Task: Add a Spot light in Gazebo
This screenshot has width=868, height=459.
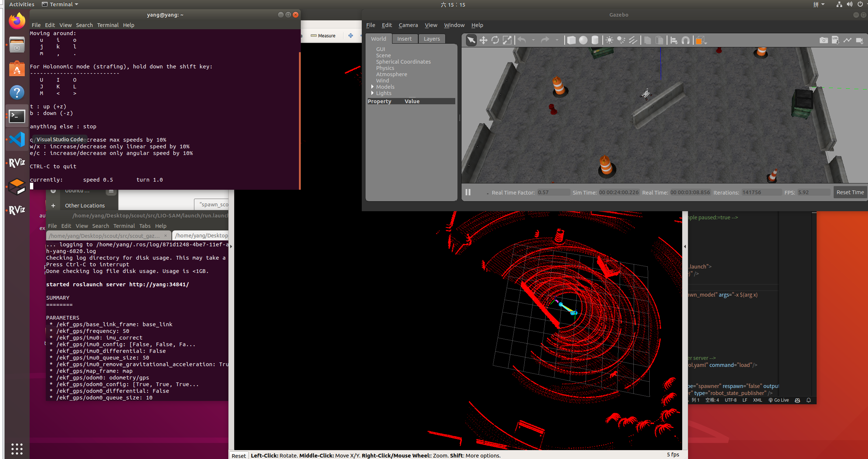Action: 621,40
